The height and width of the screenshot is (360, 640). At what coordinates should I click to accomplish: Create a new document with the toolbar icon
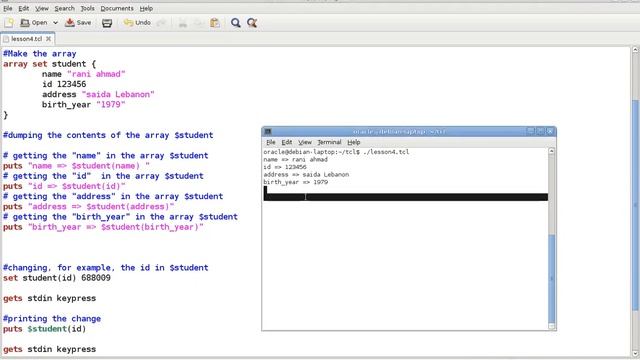[9, 23]
